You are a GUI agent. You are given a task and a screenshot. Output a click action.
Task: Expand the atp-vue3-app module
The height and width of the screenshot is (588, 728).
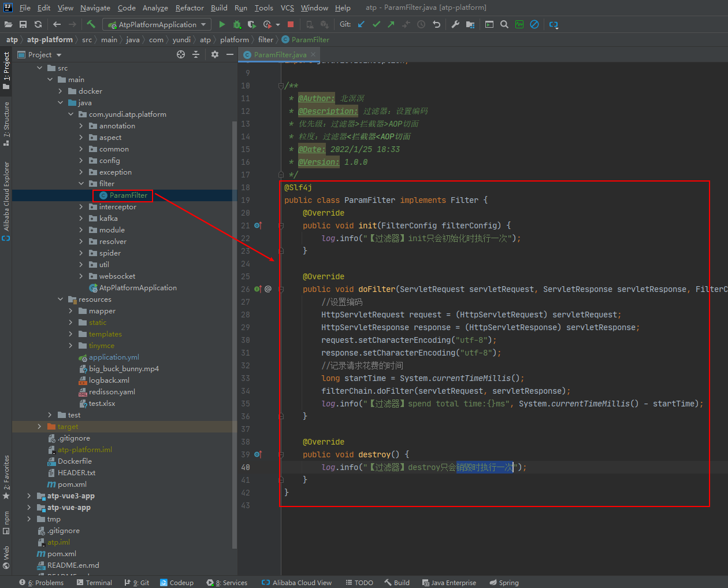click(x=29, y=496)
